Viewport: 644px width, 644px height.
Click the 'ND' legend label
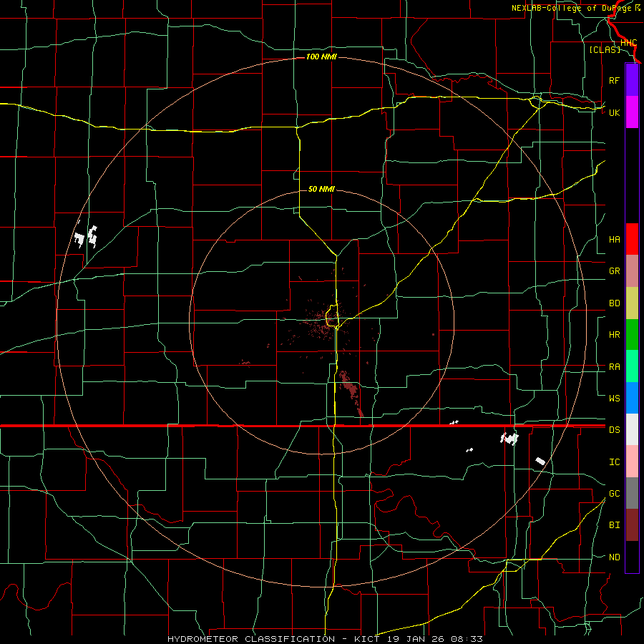click(614, 557)
